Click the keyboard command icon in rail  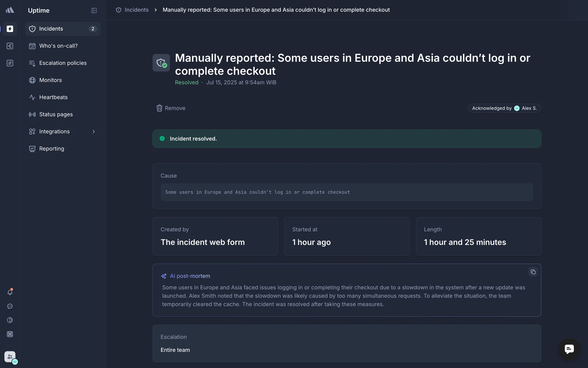click(10, 334)
